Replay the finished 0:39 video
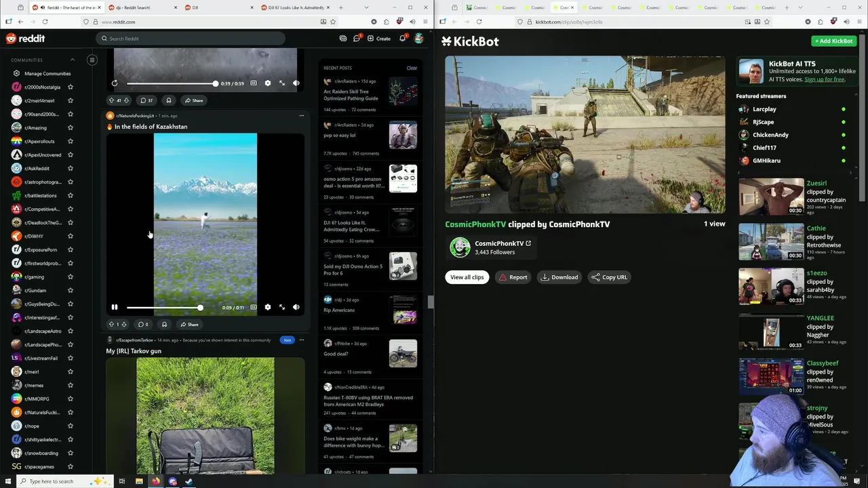 point(115,83)
